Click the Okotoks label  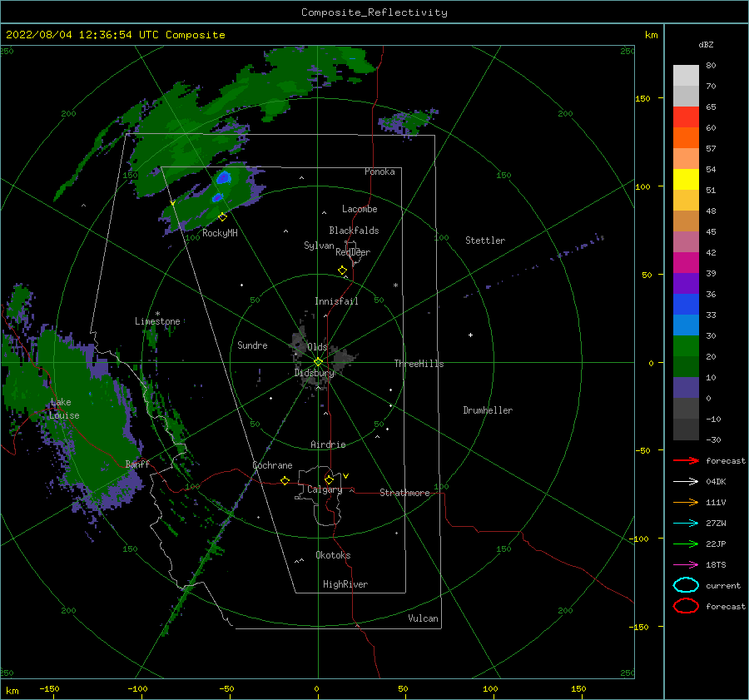[x=333, y=555]
